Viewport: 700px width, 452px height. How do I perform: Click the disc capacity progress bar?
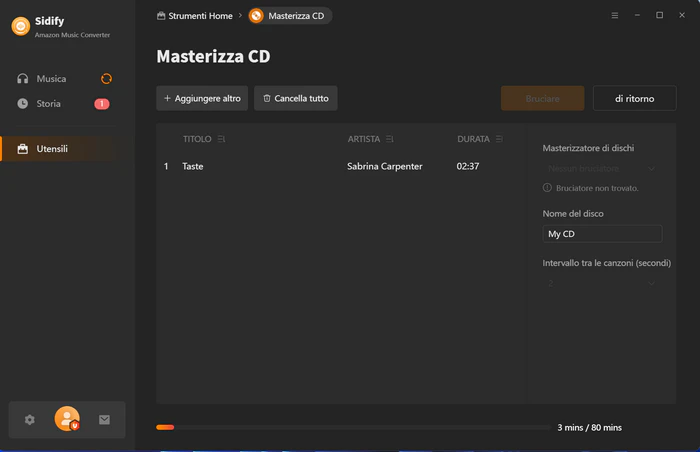[353, 427]
